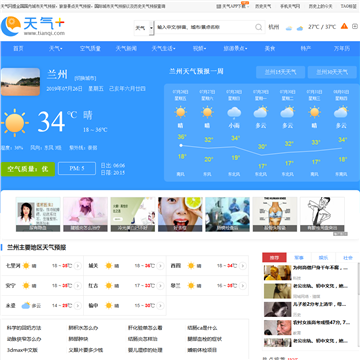The width and height of the screenshot is (360, 360).
Task: Open the 万年历 nav item
Action: click(342, 49)
